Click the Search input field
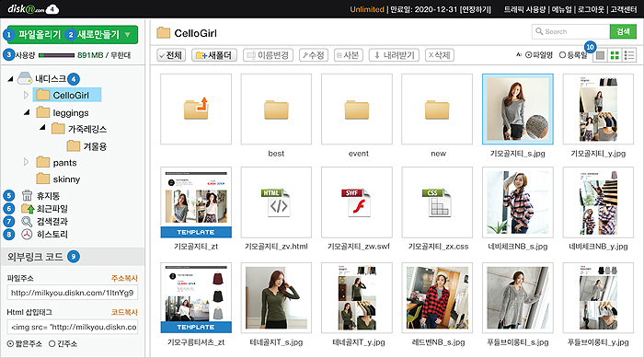Image resolution: width=644 pixels, height=358 pixels. (571, 31)
